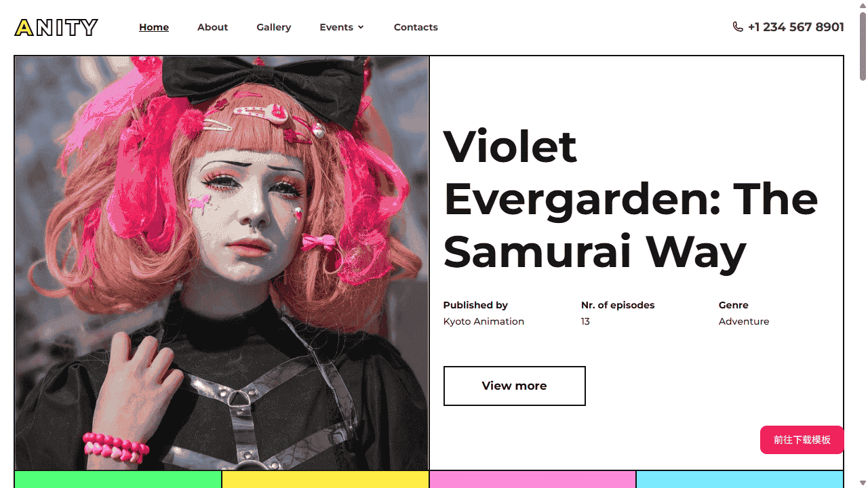Screen dimensions: 868x488
Task: Select the green color block
Action: point(118,480)
